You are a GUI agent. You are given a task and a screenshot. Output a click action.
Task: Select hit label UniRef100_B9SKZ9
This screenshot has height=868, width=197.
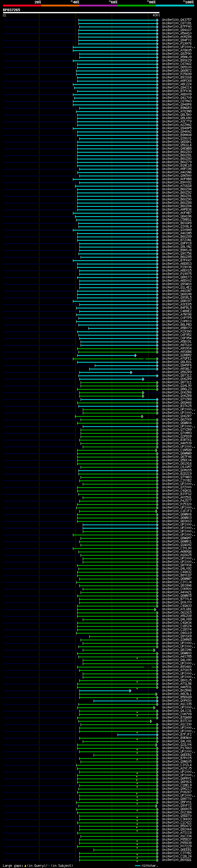click(176, 60)
